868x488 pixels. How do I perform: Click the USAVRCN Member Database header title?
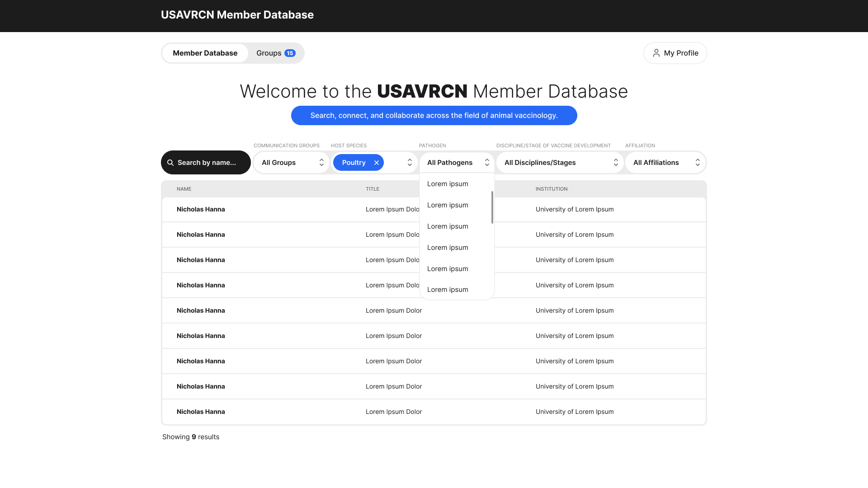(x=237, y=15)
